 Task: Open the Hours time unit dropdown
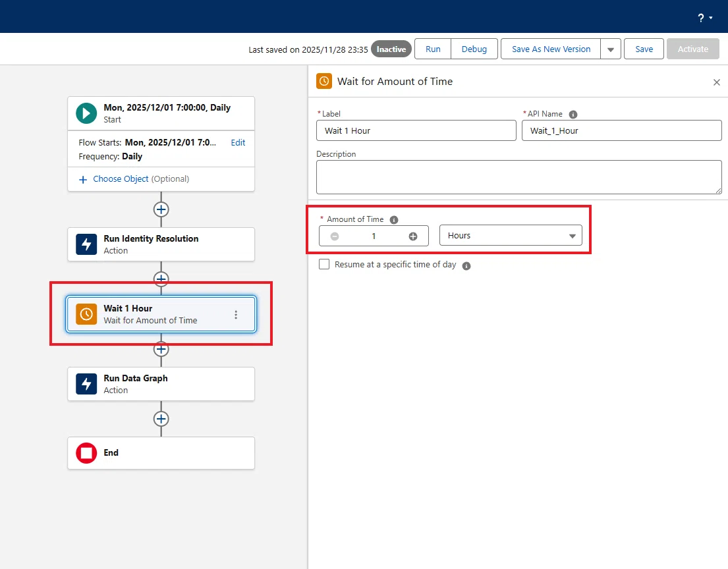tap(511, 235)
